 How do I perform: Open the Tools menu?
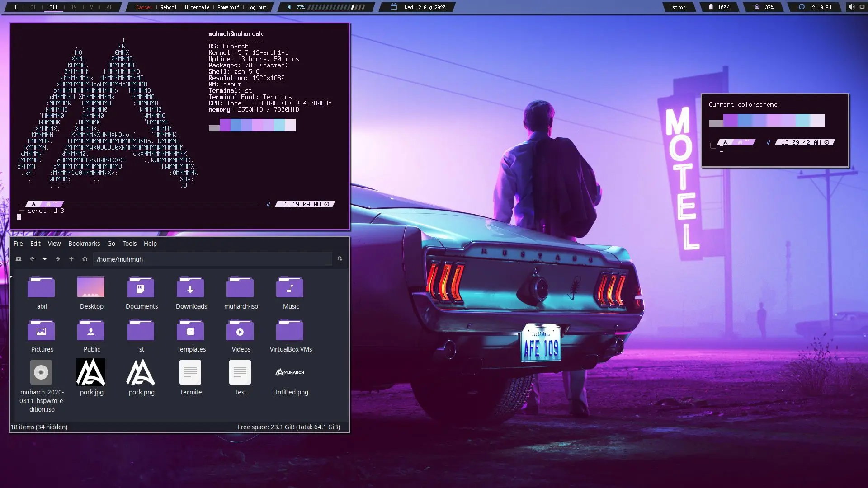pos(129,244)
